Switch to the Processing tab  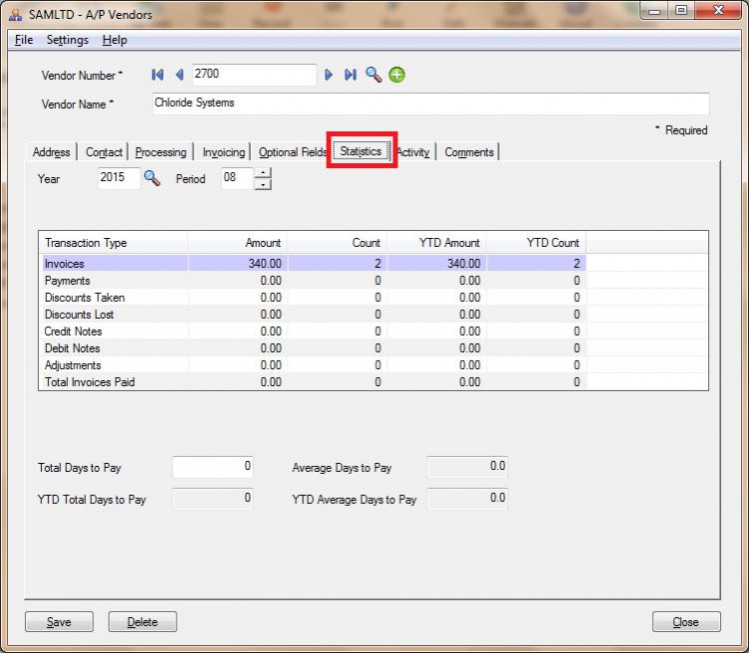tap(161, 152)
